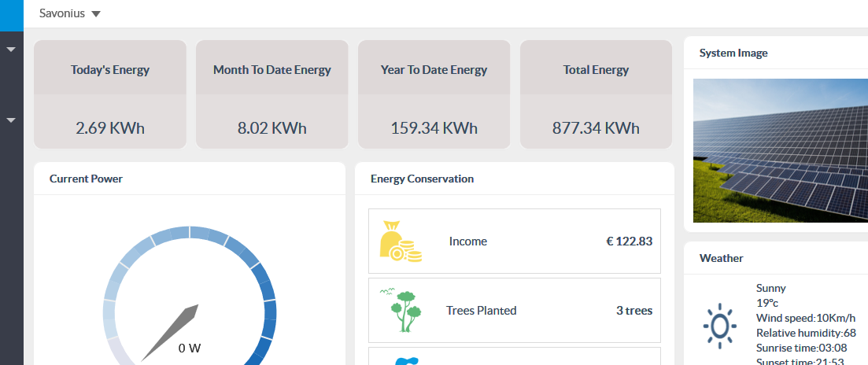Click the Income money bag icon
This screenshot has height=365, width=868.
pos(401,241)
